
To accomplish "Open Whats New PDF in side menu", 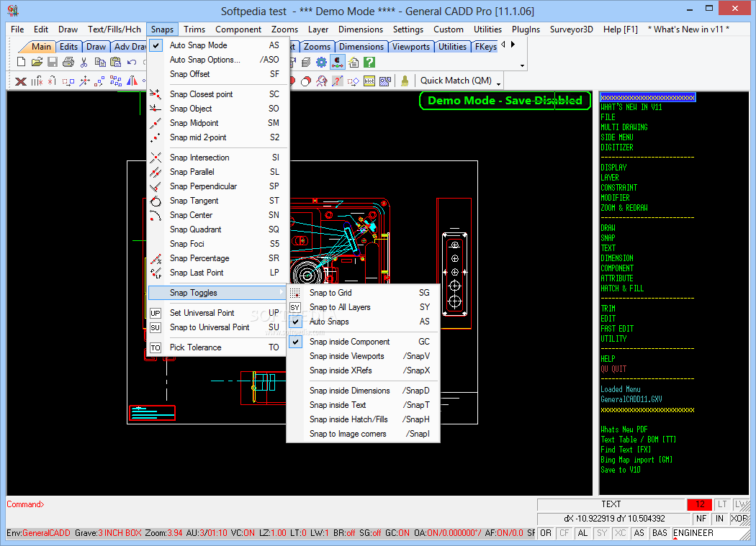I will [x=624, y=429].
